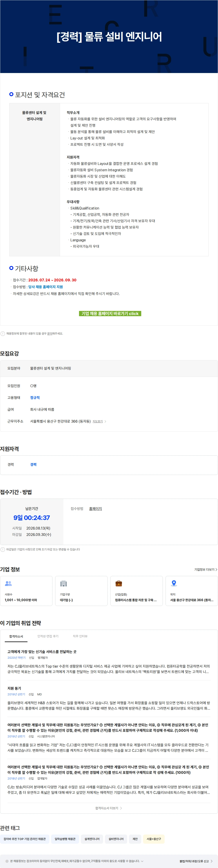Click the 정규직 employment type value
Viewport: 218px width, 868px height.
pos(35,398)
